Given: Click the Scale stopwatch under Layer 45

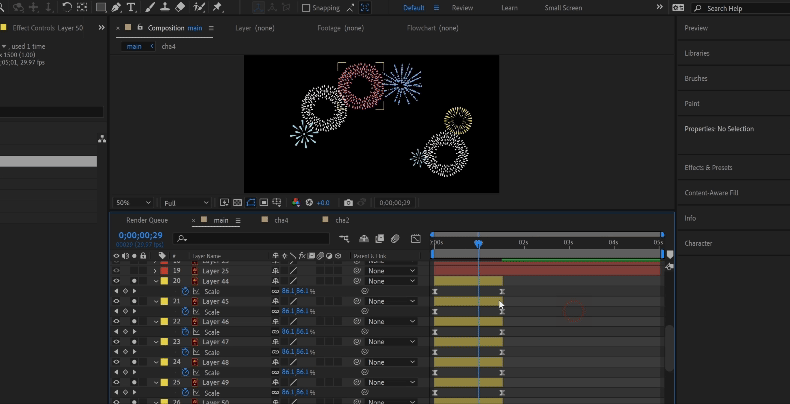Looking at the screenshot, I should [185, 311].
